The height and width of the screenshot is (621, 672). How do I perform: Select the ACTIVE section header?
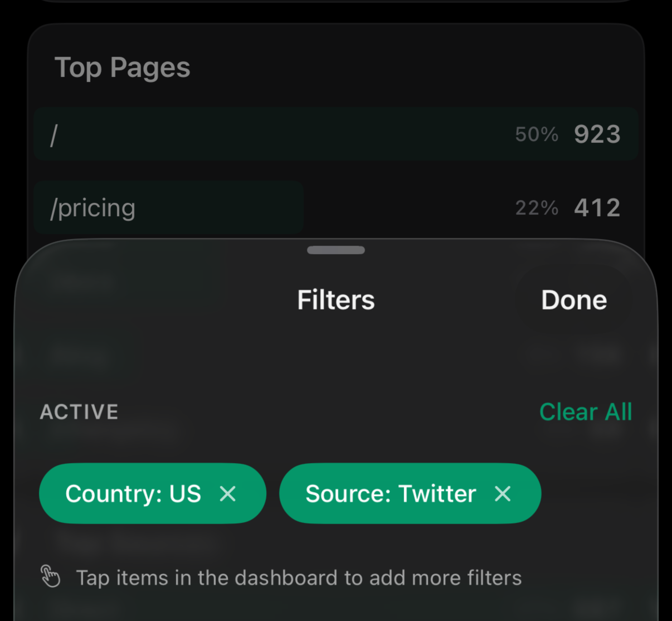pyautogui.click(x=79, y=411)
